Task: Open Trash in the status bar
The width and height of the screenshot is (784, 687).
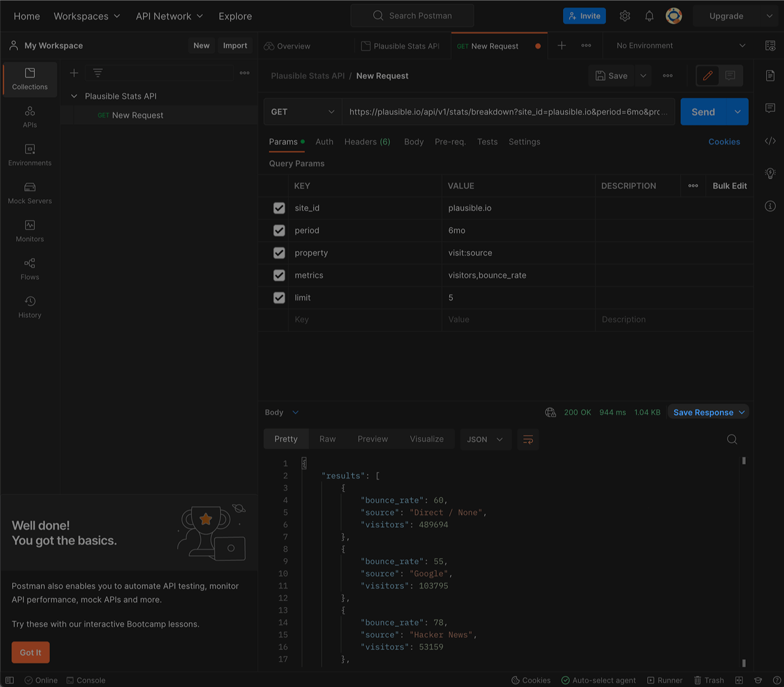Action: 709,680
